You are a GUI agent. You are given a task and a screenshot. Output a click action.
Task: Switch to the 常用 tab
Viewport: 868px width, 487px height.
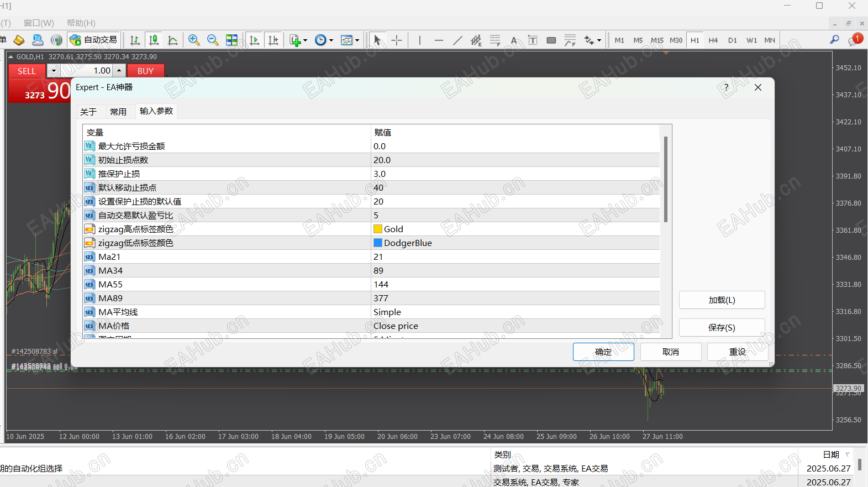point(118,112)
